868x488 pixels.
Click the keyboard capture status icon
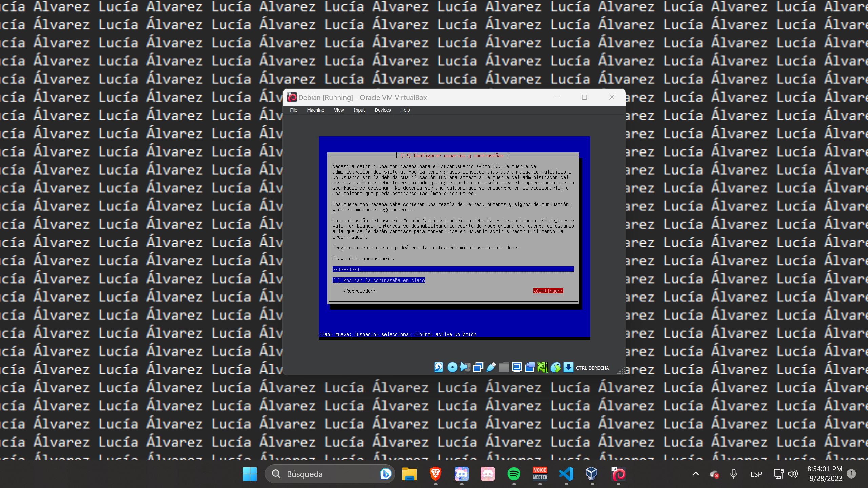click(x=568, y=367)
